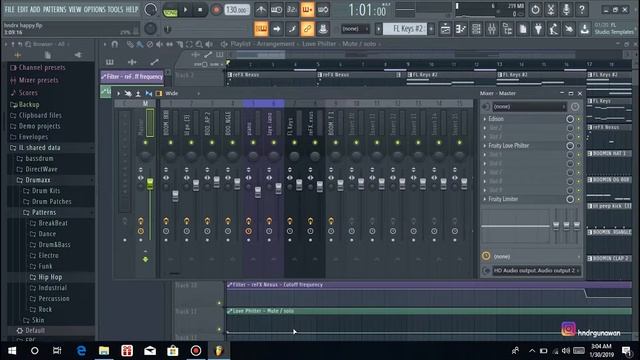Toggle the countdown before recording icon
Screen dimensions: 640x360
tap(291, 10)
